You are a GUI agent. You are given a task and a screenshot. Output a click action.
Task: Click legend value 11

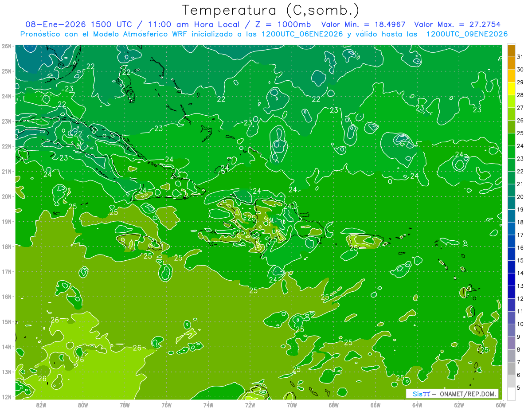pos(520,311)
